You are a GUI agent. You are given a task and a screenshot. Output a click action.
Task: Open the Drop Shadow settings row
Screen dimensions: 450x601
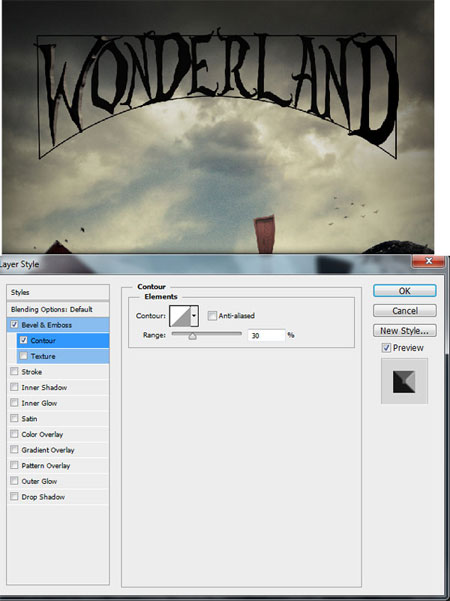[58, 497]
